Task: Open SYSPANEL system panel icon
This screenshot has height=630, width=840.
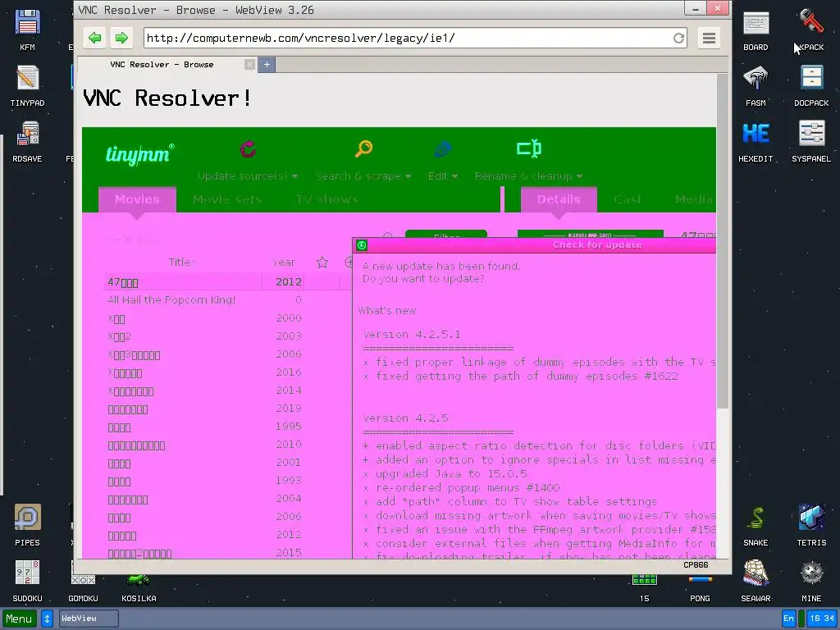Action: tap(811, 141)
